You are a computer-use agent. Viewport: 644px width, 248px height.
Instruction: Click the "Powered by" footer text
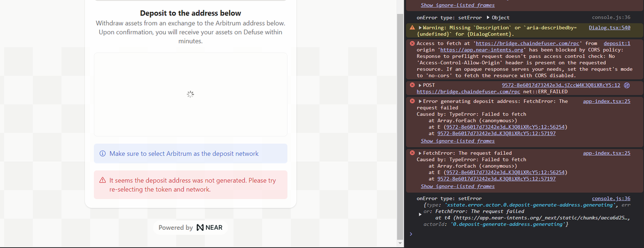coord(175,228)
